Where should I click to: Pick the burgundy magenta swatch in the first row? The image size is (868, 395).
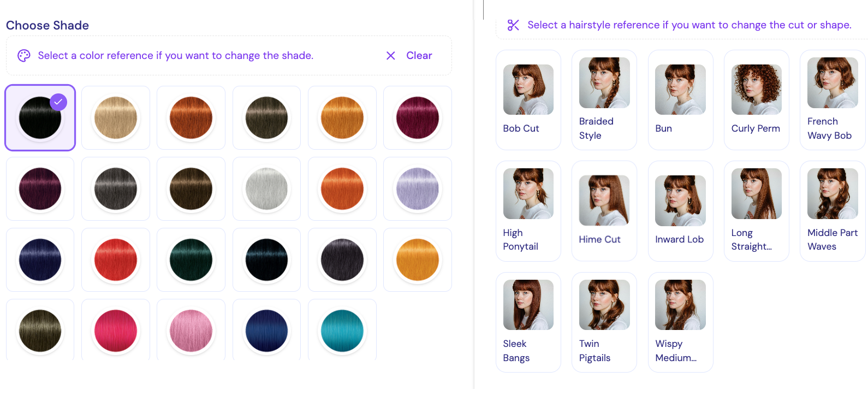(418, 117)
